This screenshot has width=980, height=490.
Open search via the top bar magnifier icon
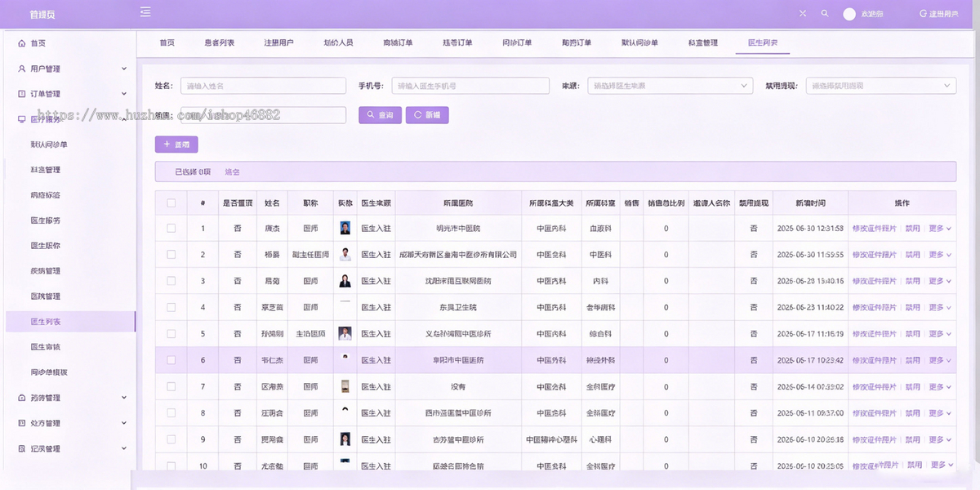[x=825, y=14]
